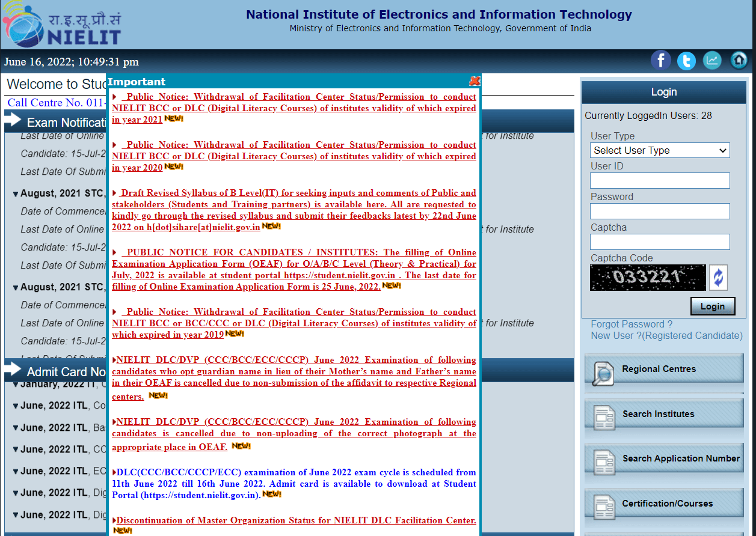The height and width of the screenshot is (536, 756).
Task: Open the Twitter icon in header
Action: pyautogui.click(x=686, y=61)
